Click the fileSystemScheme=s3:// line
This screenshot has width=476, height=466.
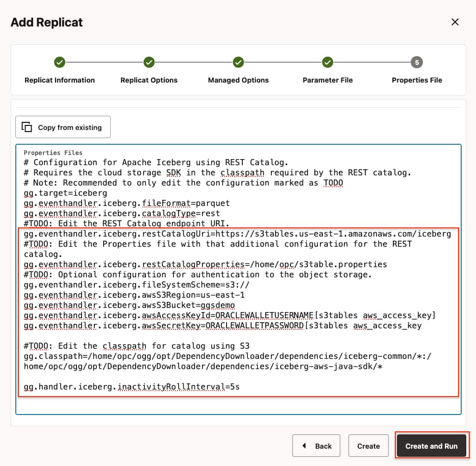(x=137, y=284)
